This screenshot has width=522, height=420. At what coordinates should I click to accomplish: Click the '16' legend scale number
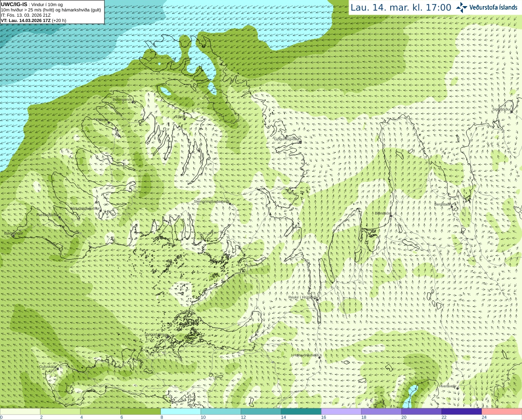pos(324,417)
